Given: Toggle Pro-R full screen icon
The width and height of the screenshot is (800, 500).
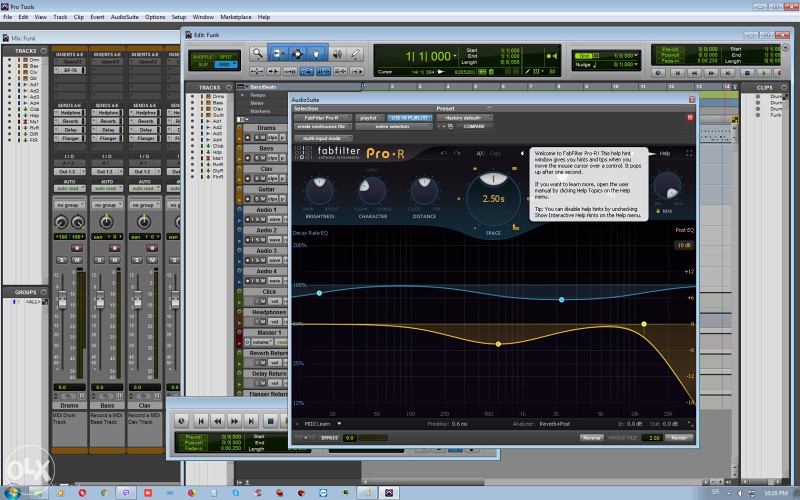Looking at the screenshot, I should 689,153.
